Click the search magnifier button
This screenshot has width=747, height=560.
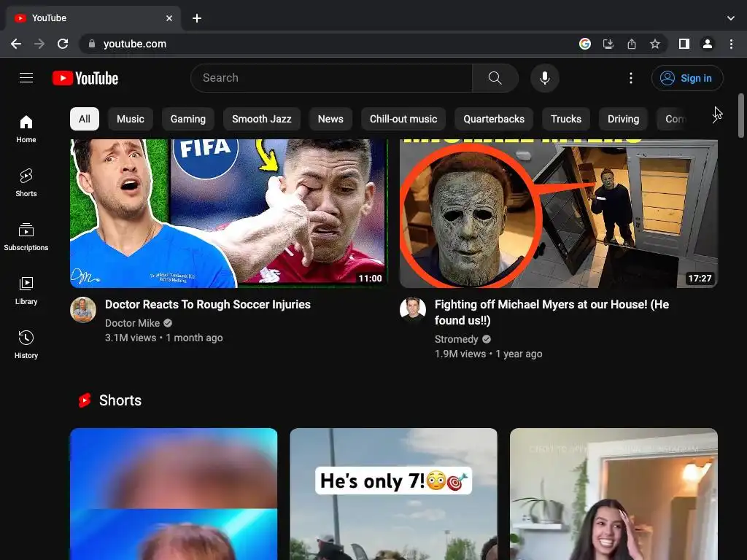495,78
